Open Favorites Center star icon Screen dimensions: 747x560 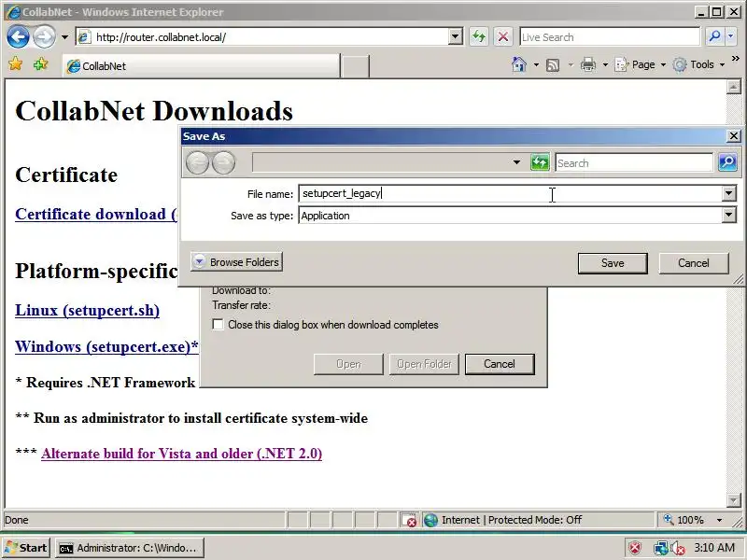point(16,64)
